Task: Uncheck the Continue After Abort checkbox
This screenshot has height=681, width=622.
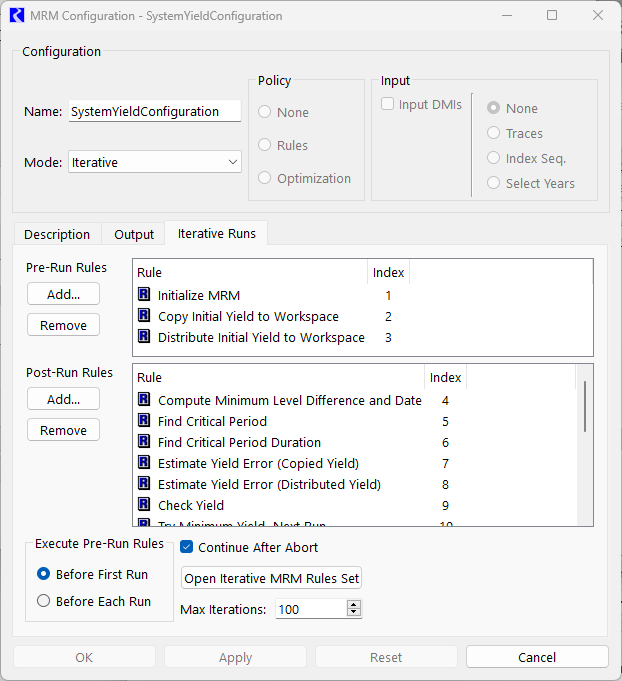Action: point(187,547)
